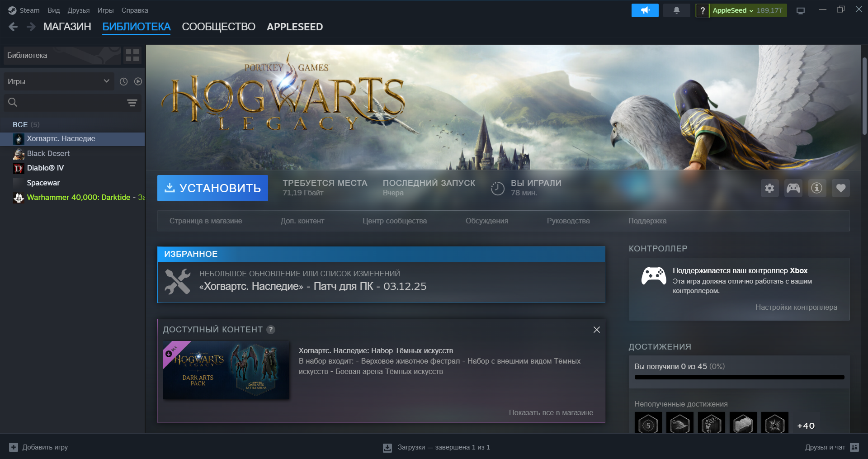Viewport: 868px width, 459px height.
Task: Open advanced filter options icon
Action: point(132,103)
